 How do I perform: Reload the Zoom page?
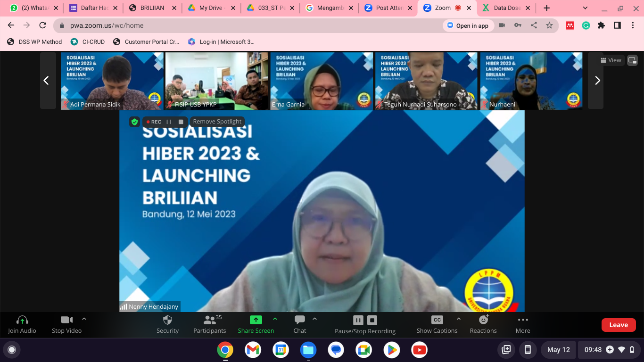pyautogui.click(x=43, y=25)
